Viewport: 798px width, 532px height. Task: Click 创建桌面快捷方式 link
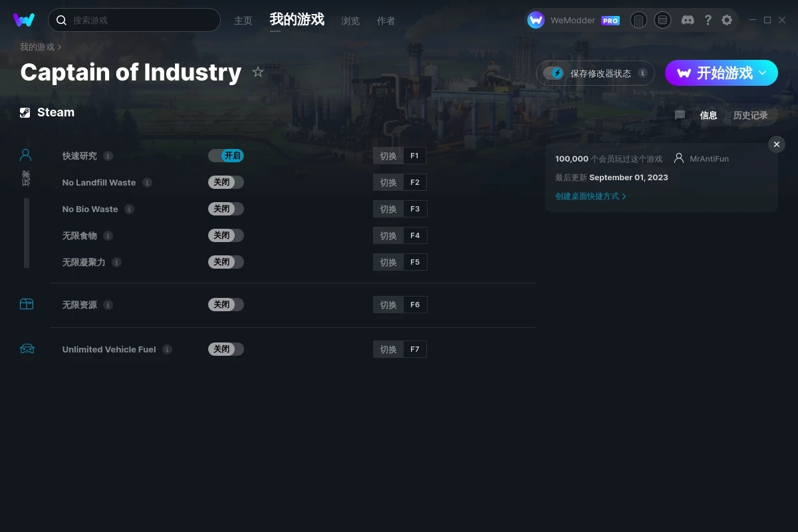591,196
